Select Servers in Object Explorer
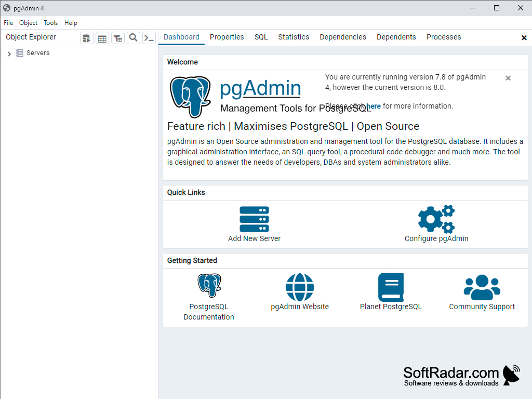The image size is (532, 399). pyautogui.click(x=37, y=53)
